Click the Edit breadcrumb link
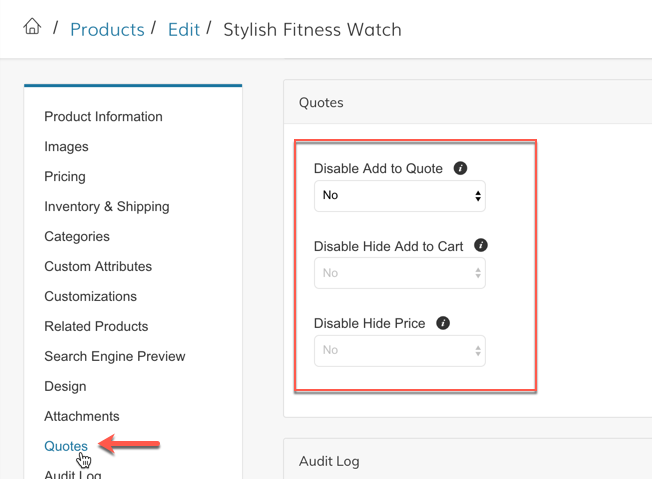Viewport: 652px width, 479px height. tap(184, 29)
